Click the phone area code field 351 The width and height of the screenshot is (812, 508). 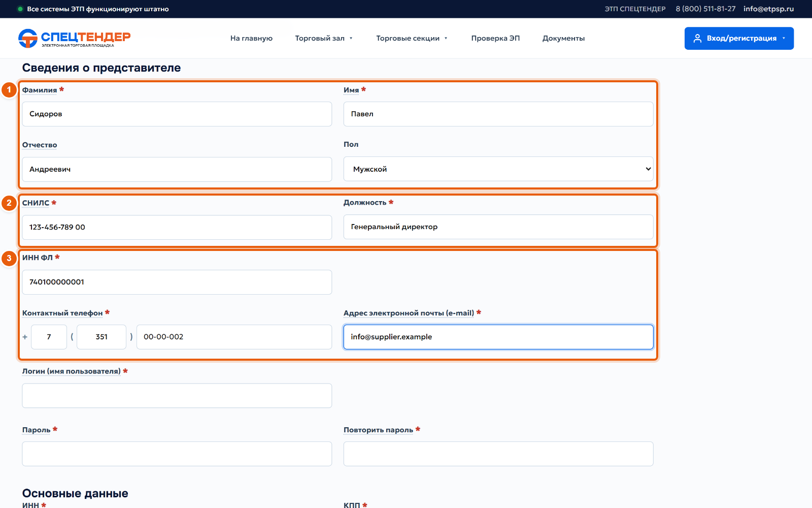point(101,337)
